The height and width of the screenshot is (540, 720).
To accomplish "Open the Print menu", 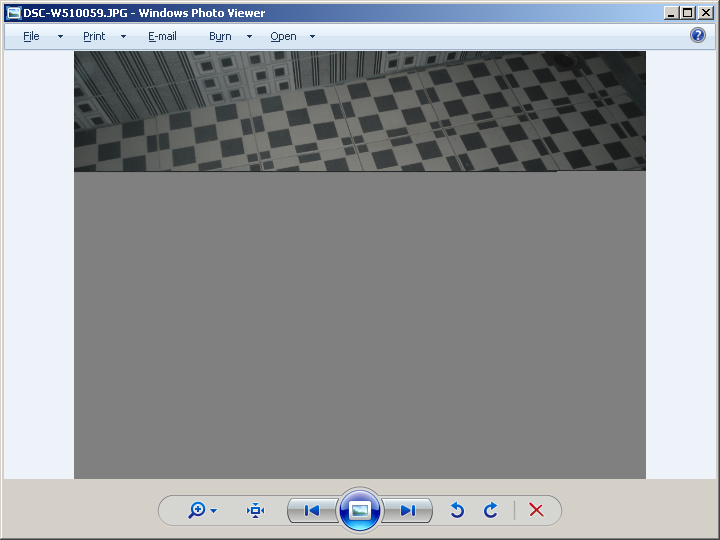I will point(94,36).
